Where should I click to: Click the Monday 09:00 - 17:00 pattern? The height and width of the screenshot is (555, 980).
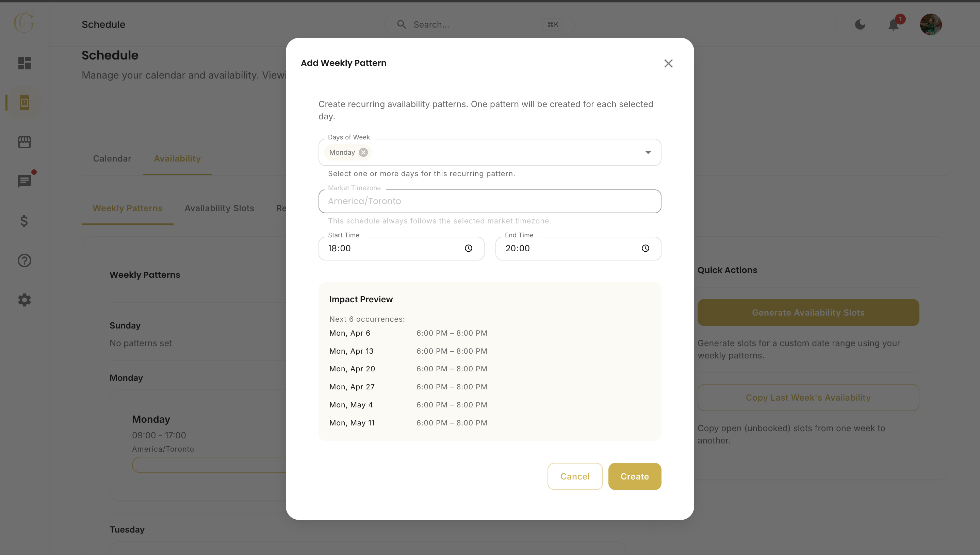tap(159, 435)
